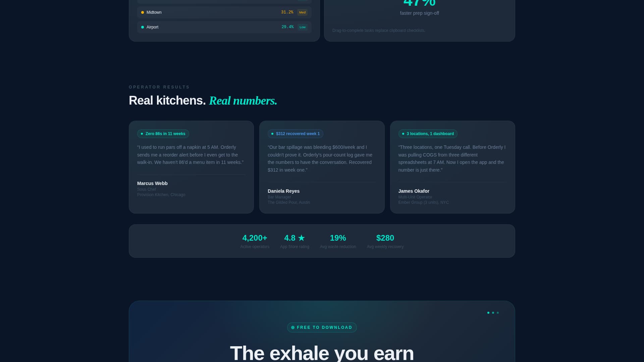Click 'faster prep sign-off' label
644x362 pixels.
pos(419,13)
